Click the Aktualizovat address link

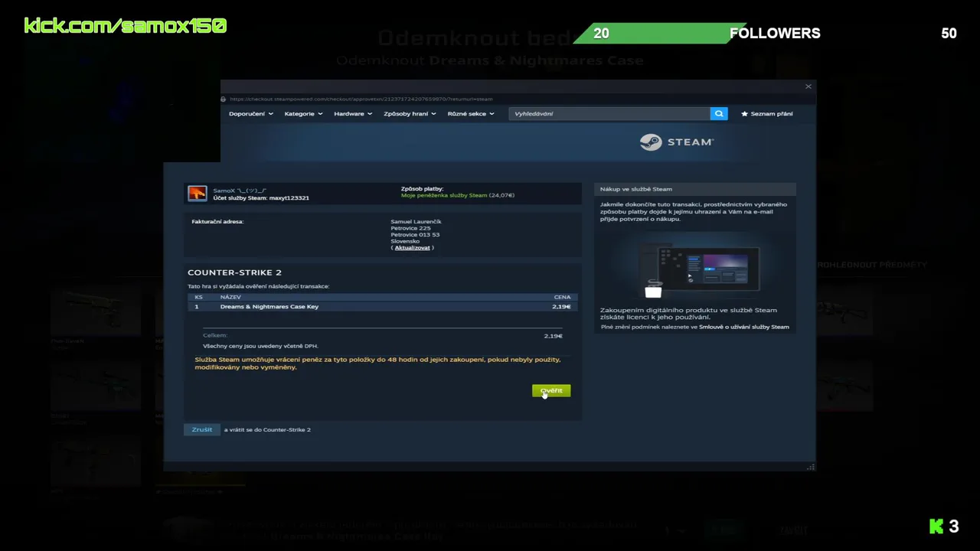pos(412,248)
